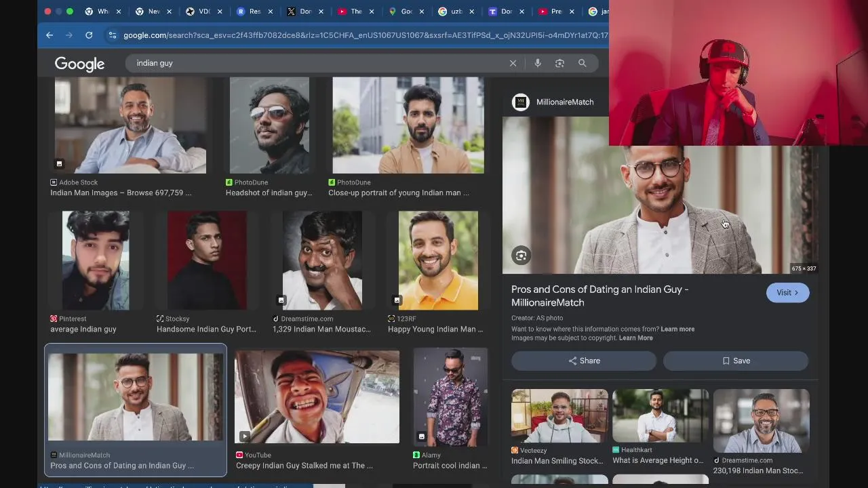The image size is (868, 488).
Task: Click 'What is Average Height o...' caption
Action: [x=658, y=461]
